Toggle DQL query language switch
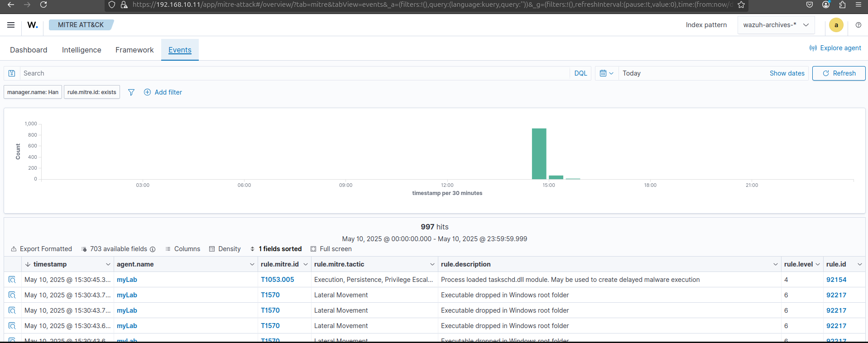Viewport: 868px width, 343px height. [580, 73]
